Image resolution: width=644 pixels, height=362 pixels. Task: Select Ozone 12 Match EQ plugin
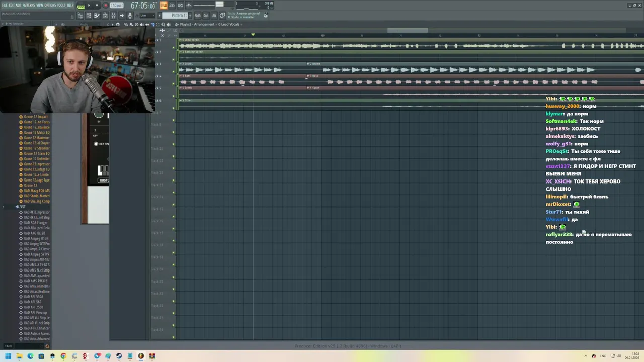coord(37,132)
